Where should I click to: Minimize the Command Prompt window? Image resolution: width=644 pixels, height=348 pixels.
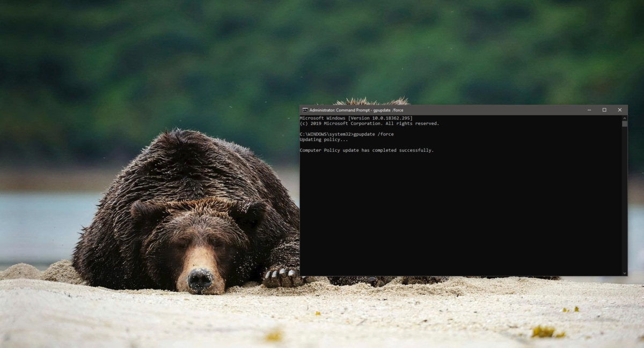click(x=589, y=110)
